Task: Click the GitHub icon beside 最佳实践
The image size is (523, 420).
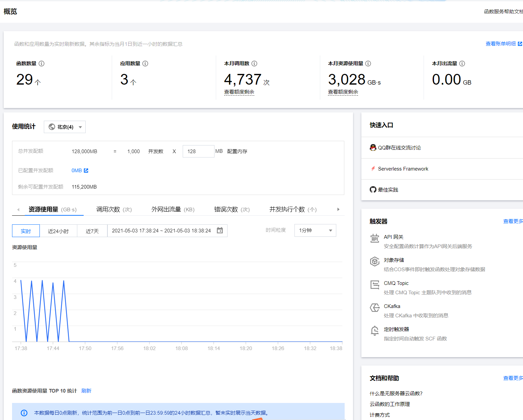Action: pos(373,190)
